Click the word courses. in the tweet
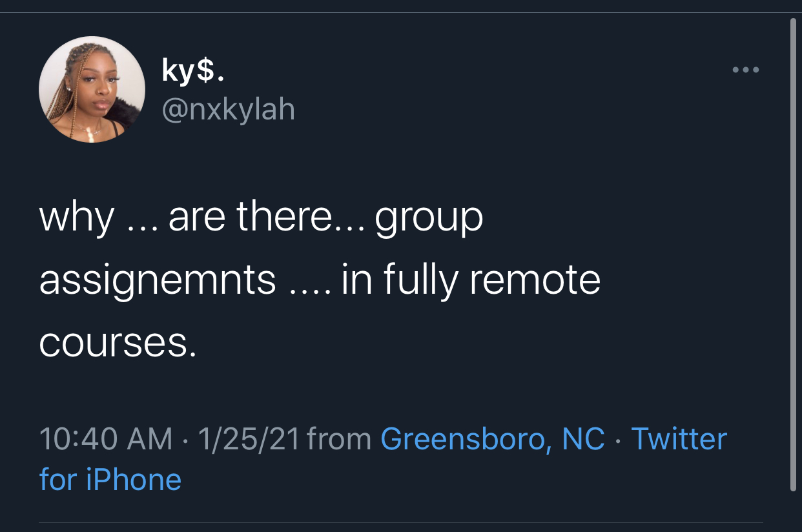802x532 pixels. point(118,344)
